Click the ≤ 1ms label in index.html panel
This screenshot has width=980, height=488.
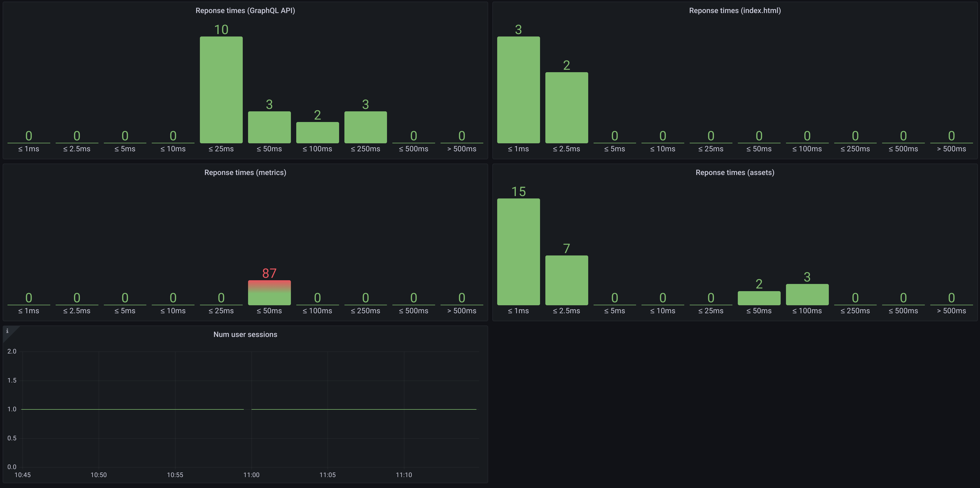coord(518,149)
